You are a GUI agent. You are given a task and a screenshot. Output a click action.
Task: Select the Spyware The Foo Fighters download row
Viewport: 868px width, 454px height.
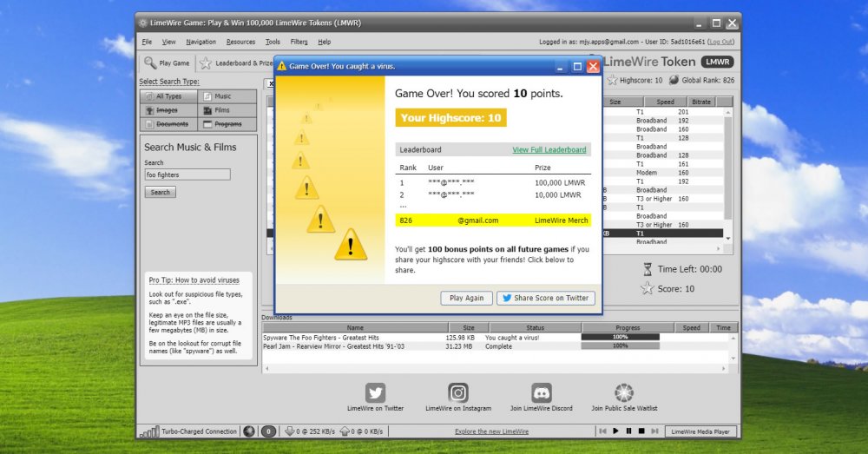[x=496, y=337]
